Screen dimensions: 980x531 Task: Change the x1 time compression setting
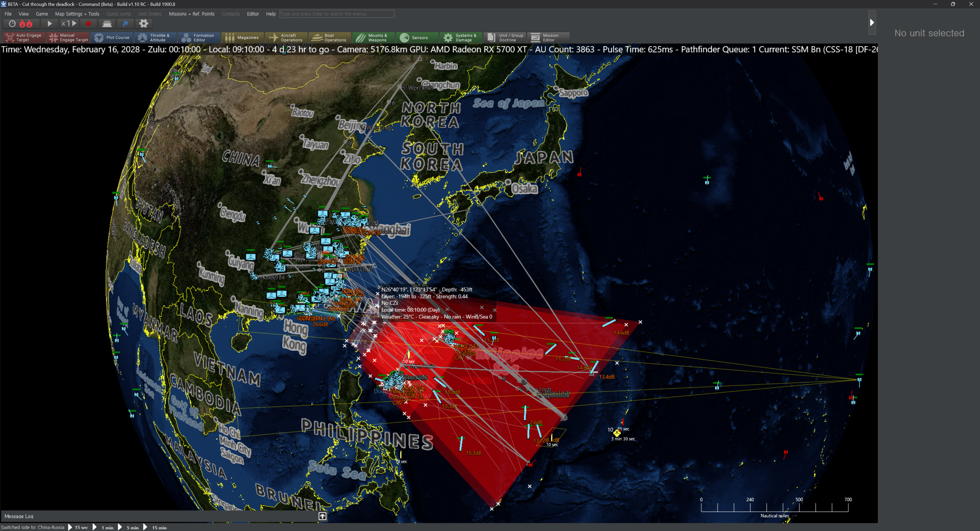[69, 23]
